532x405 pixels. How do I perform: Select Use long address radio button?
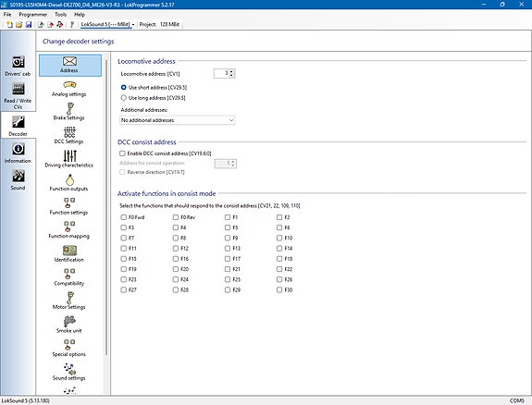click(x=123, y=98)
